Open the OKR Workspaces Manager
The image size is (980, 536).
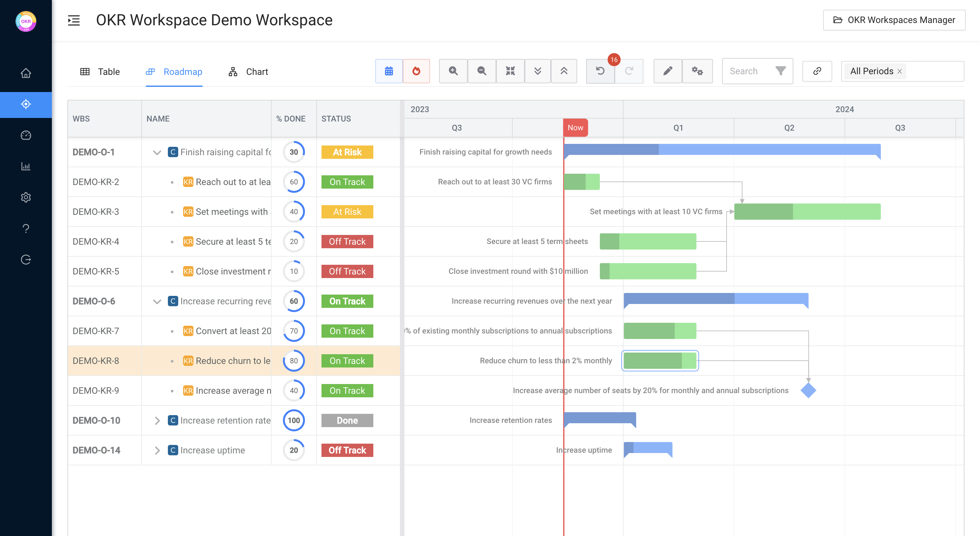tap(894, 20)
